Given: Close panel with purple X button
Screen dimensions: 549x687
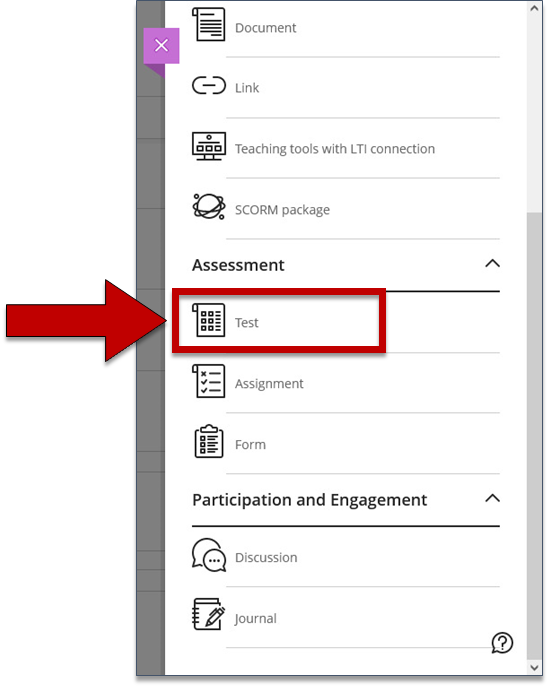Looking at the screenshot, I should point(161,46).
